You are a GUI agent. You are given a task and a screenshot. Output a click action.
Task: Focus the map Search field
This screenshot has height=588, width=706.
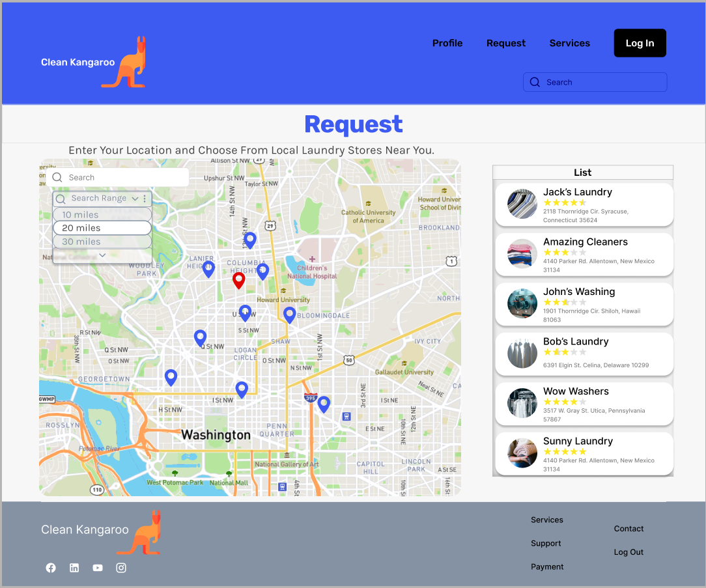(x=117, y=177)
